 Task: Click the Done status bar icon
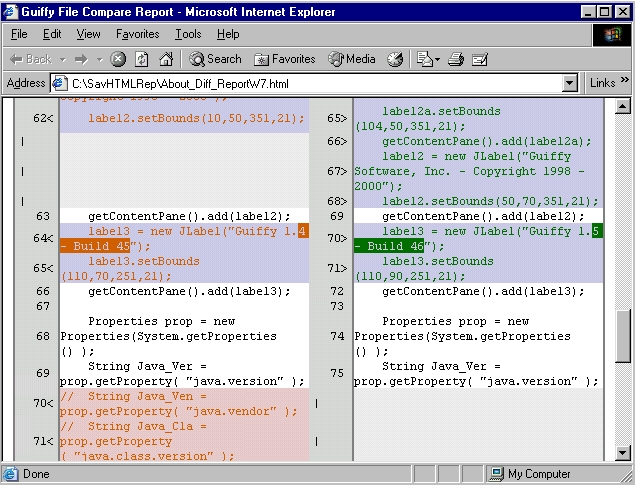[x=11, y=474]
